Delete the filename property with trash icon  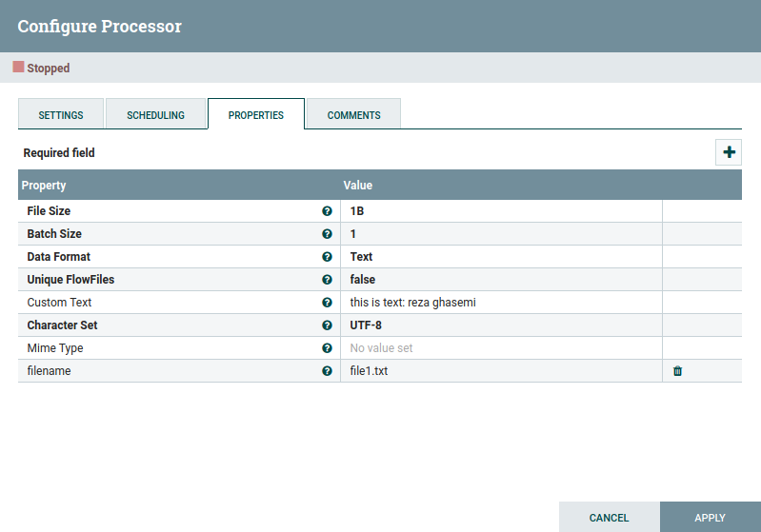[677, 371]
